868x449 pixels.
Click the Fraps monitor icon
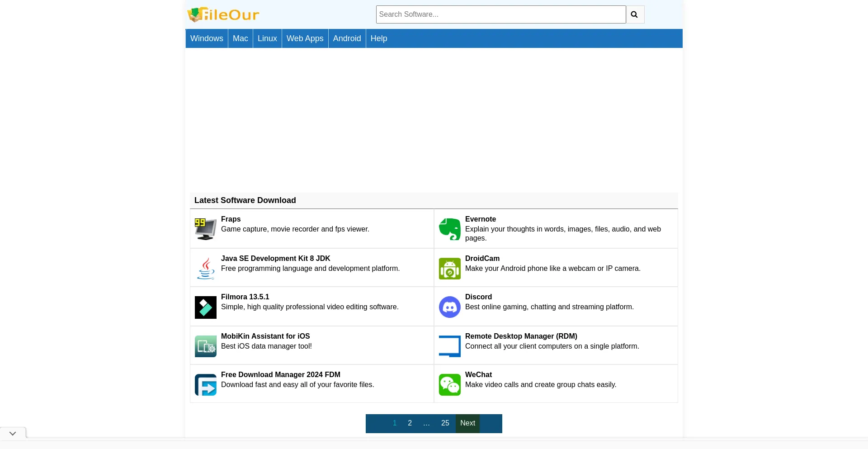point(205,229)
